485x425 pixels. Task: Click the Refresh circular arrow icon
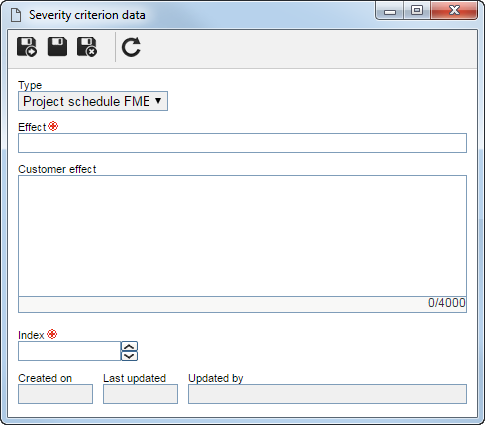[x=131, y=47]
